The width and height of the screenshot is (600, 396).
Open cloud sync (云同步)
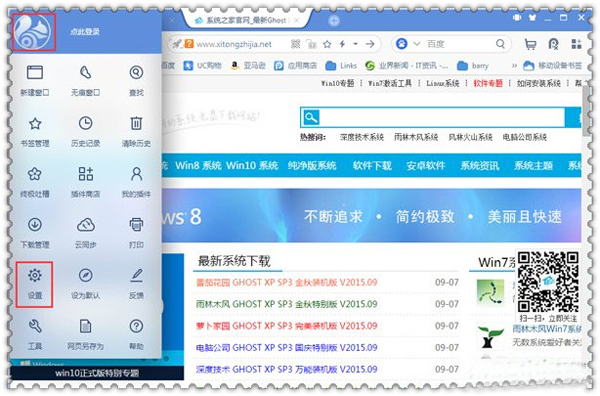(x=85, y=233)
